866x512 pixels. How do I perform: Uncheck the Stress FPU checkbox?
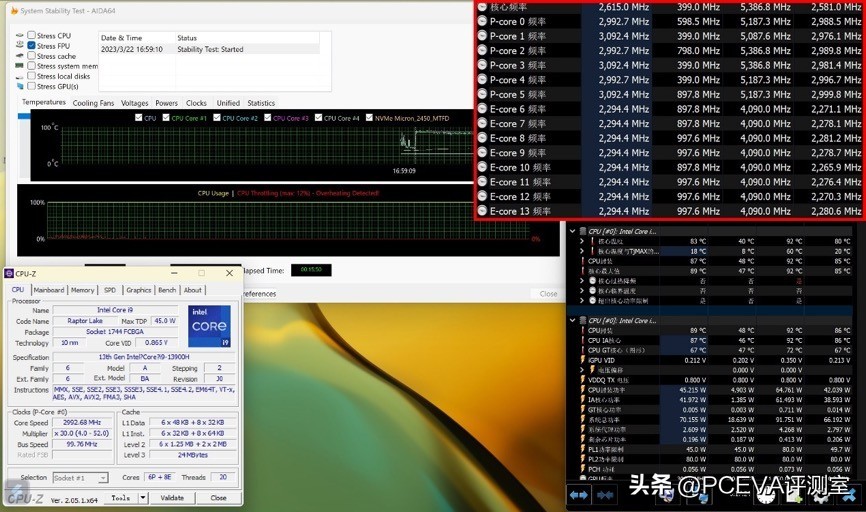click(31, 45)
